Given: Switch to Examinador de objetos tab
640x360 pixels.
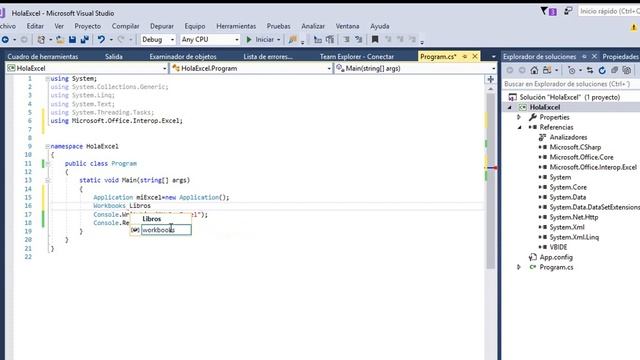Looking at the screenshot, I should click(183, 56).
